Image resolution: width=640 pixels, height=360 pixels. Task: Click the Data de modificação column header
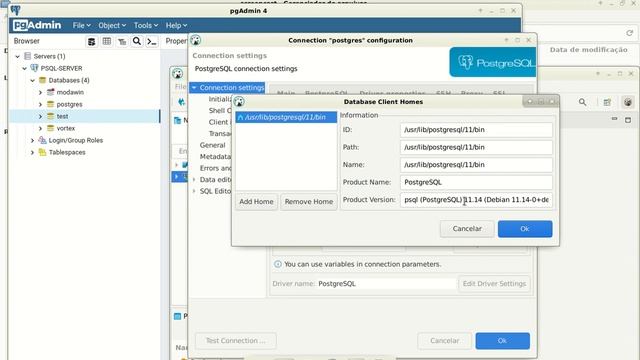589,49
